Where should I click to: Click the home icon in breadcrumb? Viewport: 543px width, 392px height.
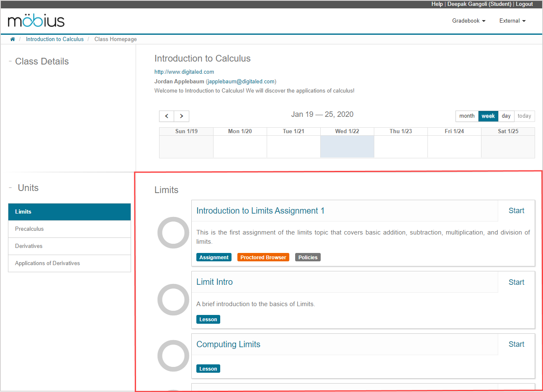coord(13,39)
